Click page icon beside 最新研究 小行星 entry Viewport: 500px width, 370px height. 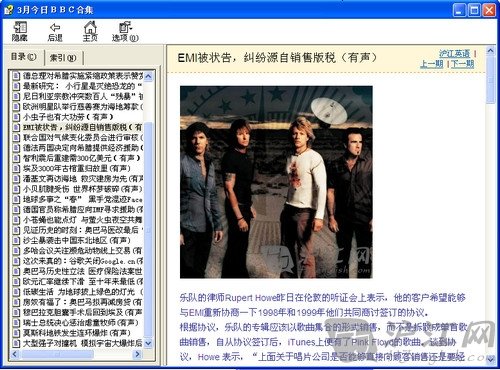[x=16, y=86]
